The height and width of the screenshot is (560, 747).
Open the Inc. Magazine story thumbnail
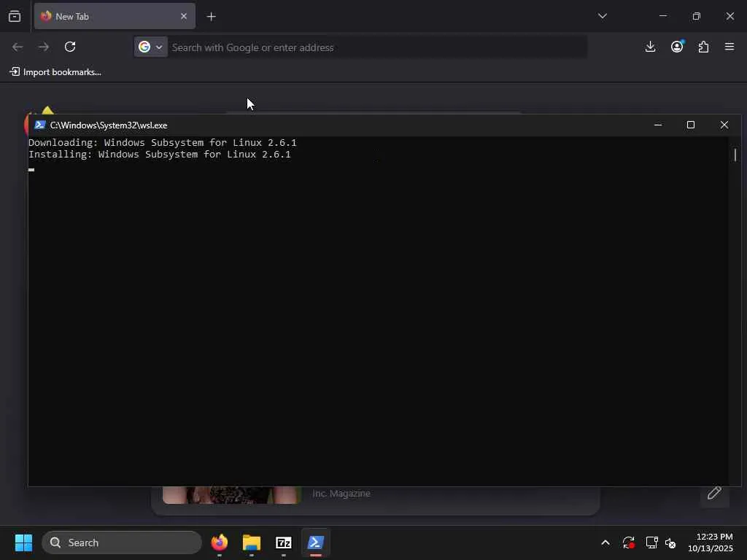click(x=231, y=495)
